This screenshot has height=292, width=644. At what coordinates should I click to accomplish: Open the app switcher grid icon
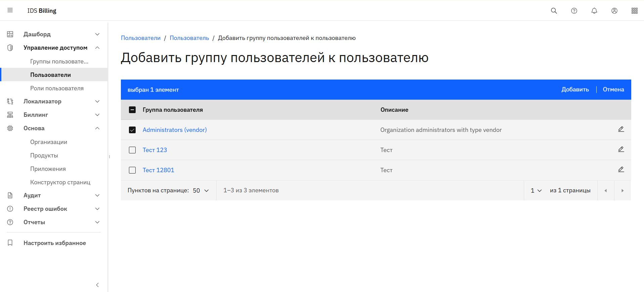click(634, 11)
